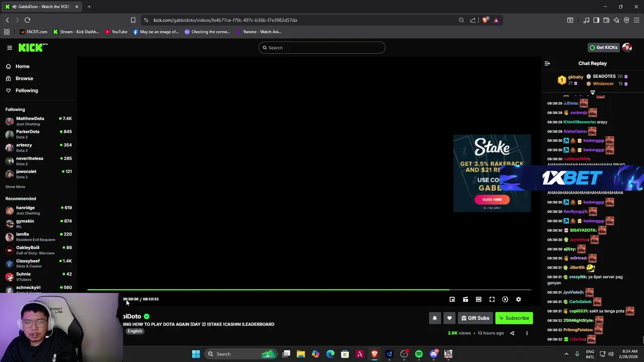
Task: Open gkbaby top gifter entry
Action: pos(571,80)
